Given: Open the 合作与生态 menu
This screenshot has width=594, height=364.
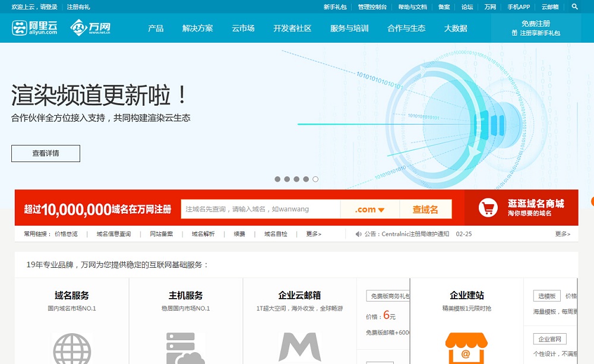Looking at the screenshot, I should point(406,28).
